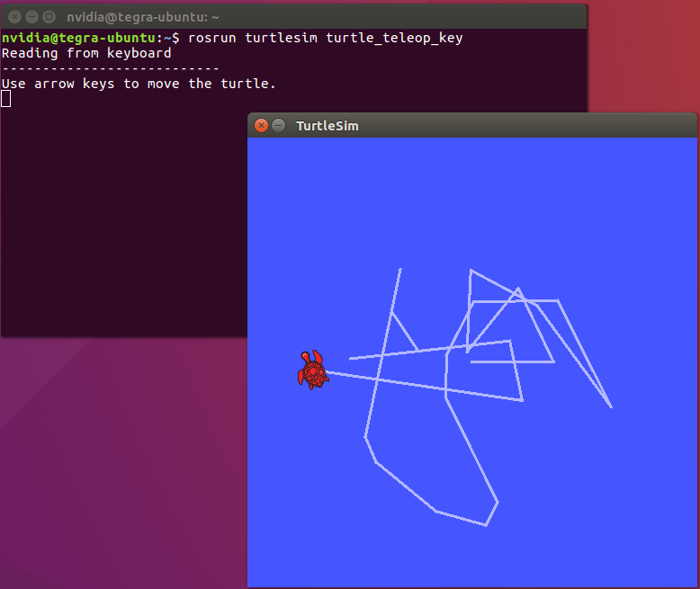The image size is (700, 589).
Task: Click the 'Reading from keyboard' line
Action: 86,53
